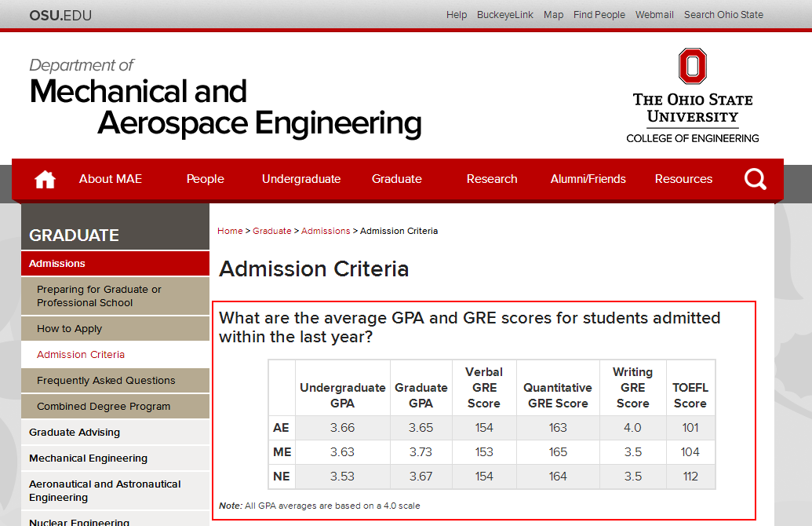This screenshot has width=812, height=526.
Task: Click the average GPA and GRE question heading
Action: click(470, 327)
